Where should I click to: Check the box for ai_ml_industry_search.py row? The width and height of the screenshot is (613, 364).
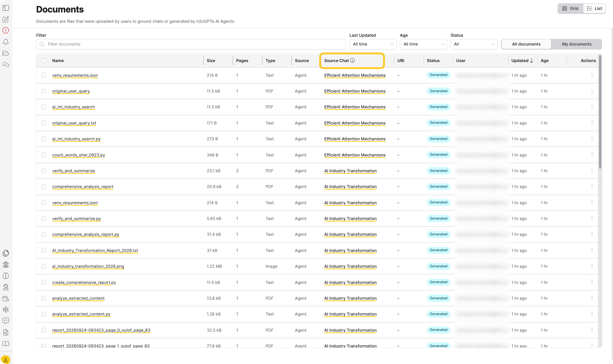coord(44,139)
